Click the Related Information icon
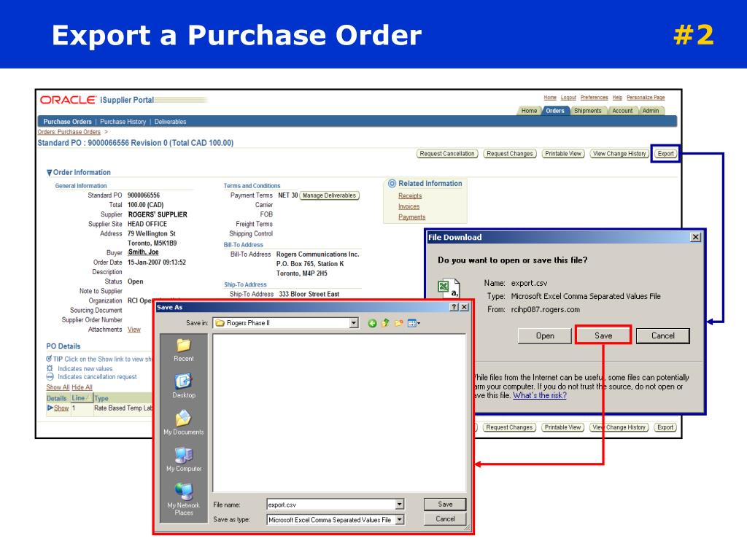The width and height of the screenshot is (747, 560). pos(392,183)
